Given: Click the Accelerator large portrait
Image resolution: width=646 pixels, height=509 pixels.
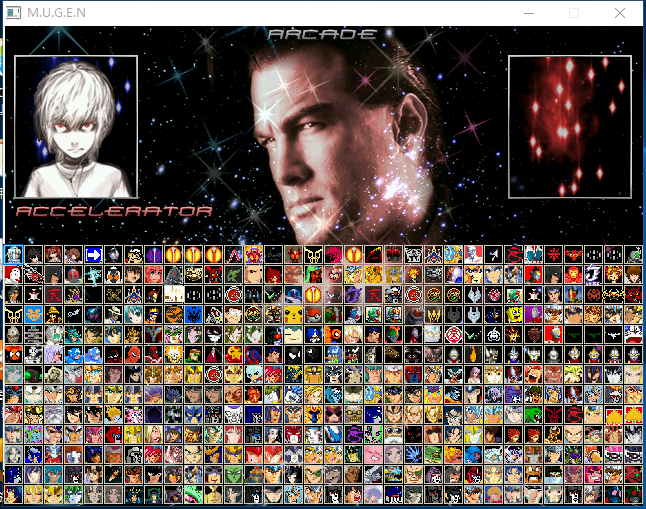Looking at the screenshot, I should coord(76,127).
